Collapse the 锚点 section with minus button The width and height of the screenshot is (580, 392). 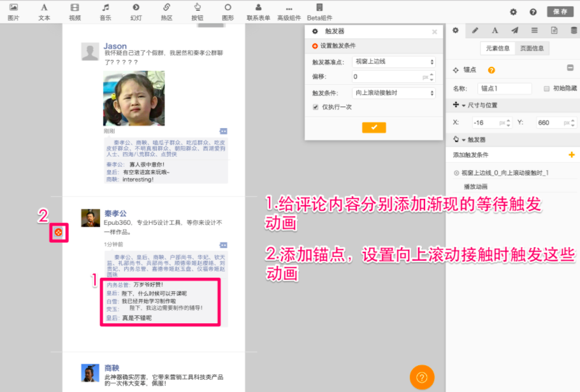(570, 69)
